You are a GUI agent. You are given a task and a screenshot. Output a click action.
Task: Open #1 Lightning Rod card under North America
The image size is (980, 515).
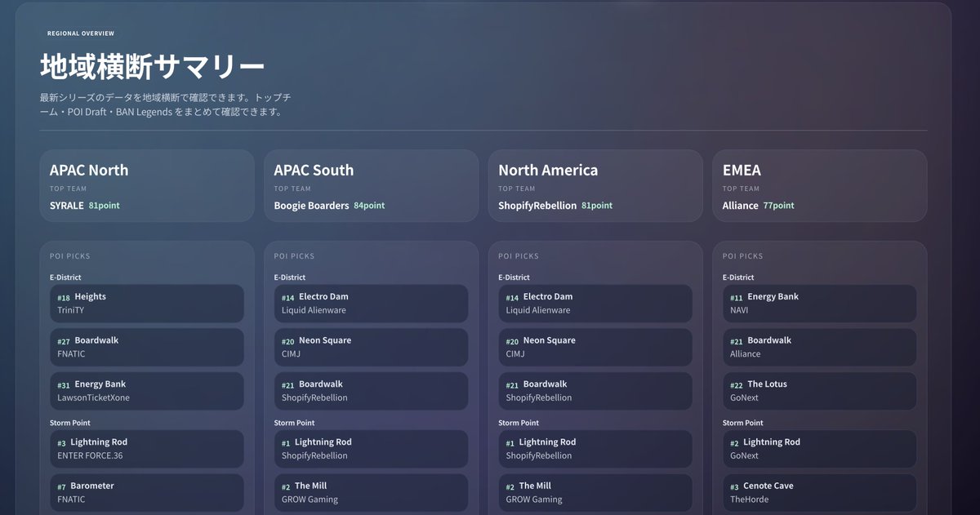(x=595, y=449)
